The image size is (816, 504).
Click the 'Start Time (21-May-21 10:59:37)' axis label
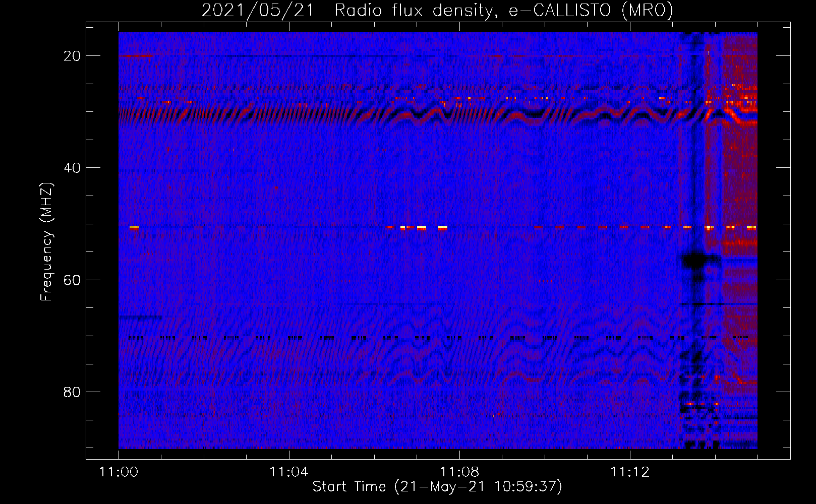tap(437, 487)
